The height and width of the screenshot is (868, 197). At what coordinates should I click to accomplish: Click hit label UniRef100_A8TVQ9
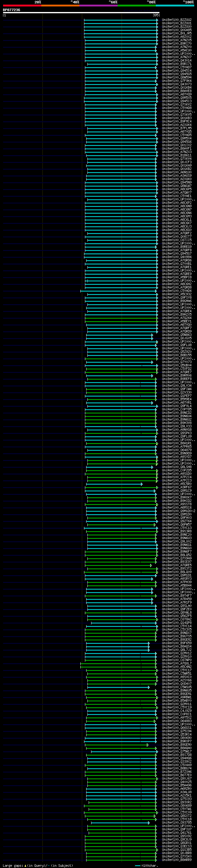coord(177,94)
